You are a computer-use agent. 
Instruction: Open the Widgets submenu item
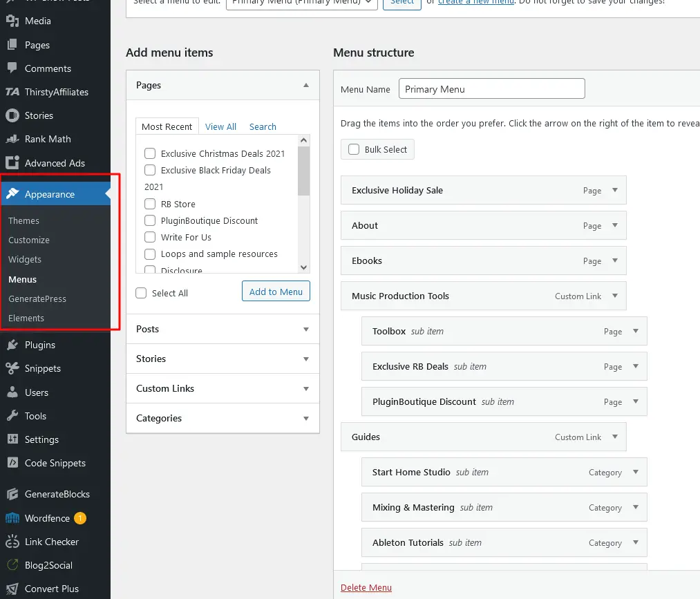[25, 260]
